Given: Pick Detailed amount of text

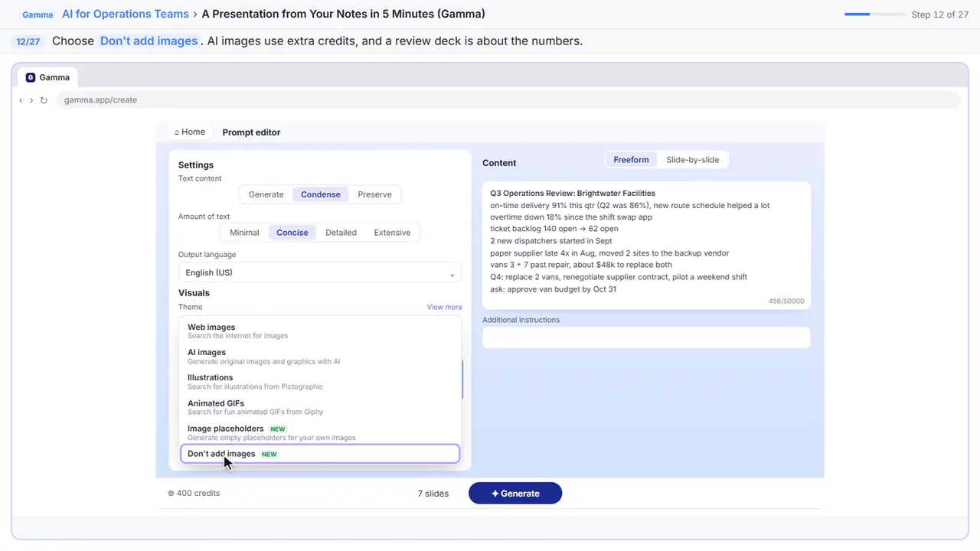Looking at the screenshot, I should tap(341, 233).
